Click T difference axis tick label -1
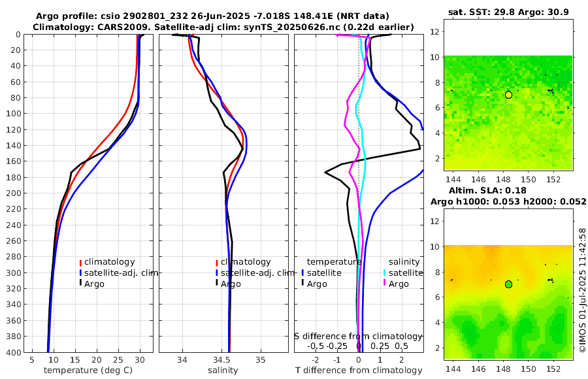Screen dimensions: 588x379 (336, 360)
